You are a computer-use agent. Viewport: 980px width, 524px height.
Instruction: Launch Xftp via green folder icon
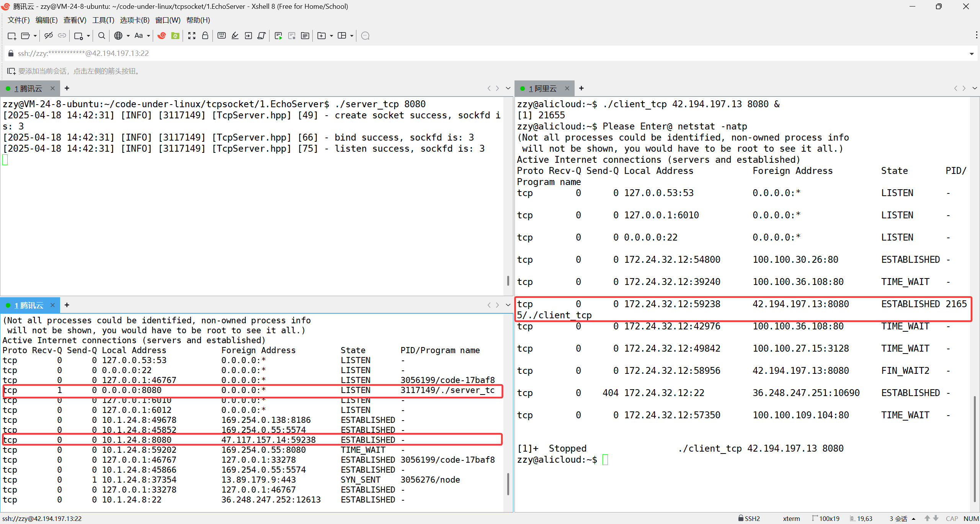tap(175, 36)
